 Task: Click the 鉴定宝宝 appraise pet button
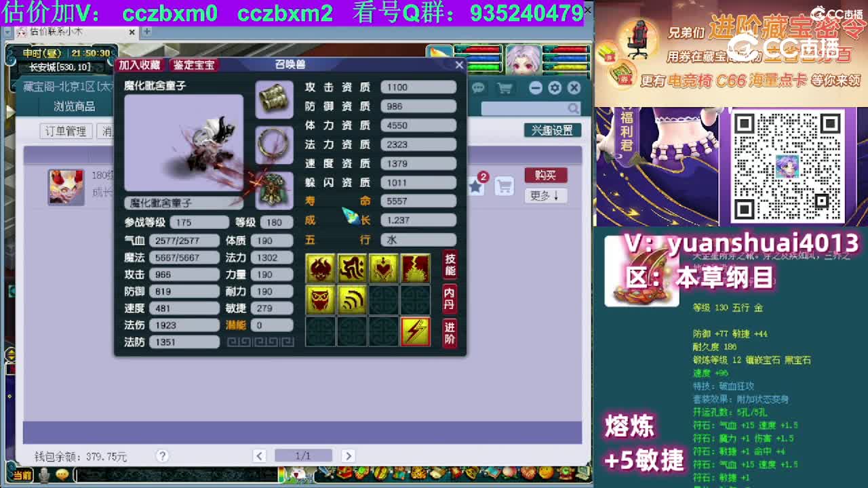(x=193, y=65)
